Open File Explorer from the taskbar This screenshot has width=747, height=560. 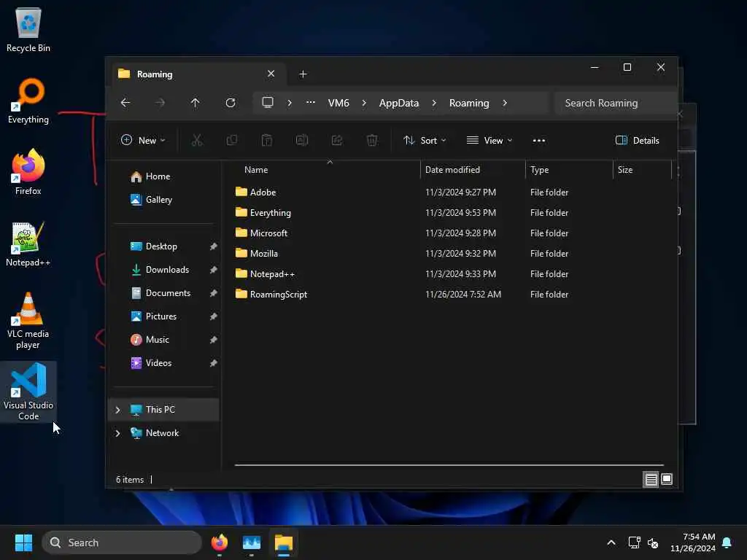pyautogui.click(x=284, y=542)
